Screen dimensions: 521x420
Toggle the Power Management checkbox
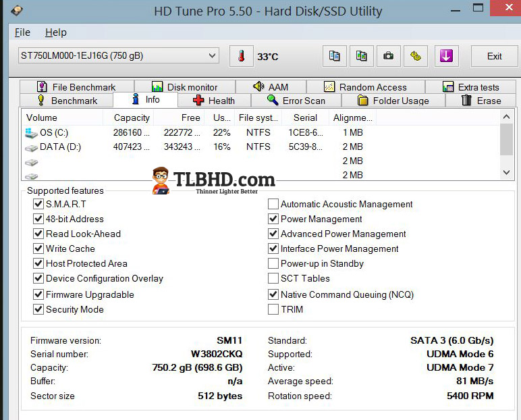pyautogui.click(x=273, y=219)
